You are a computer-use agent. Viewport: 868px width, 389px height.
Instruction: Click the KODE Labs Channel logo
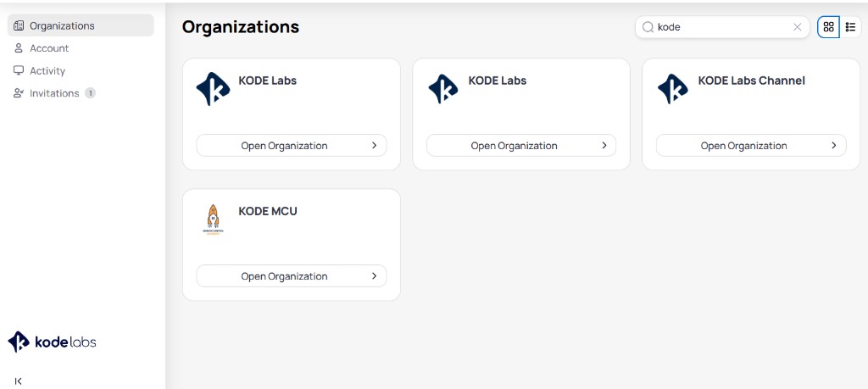pyautogui.click(x=672, y=88)
